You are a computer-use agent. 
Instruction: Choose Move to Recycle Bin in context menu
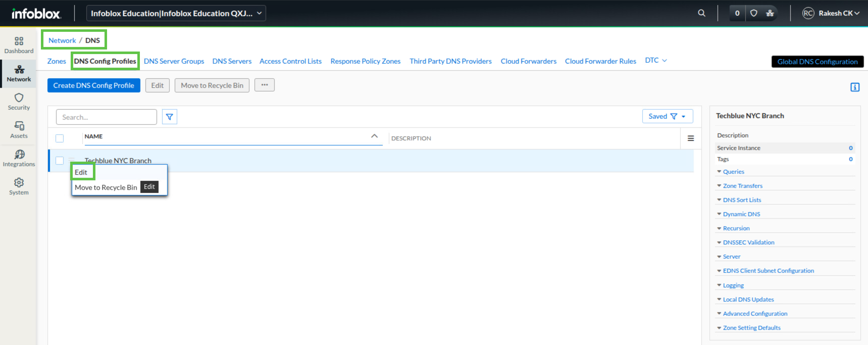pos(106,187)
